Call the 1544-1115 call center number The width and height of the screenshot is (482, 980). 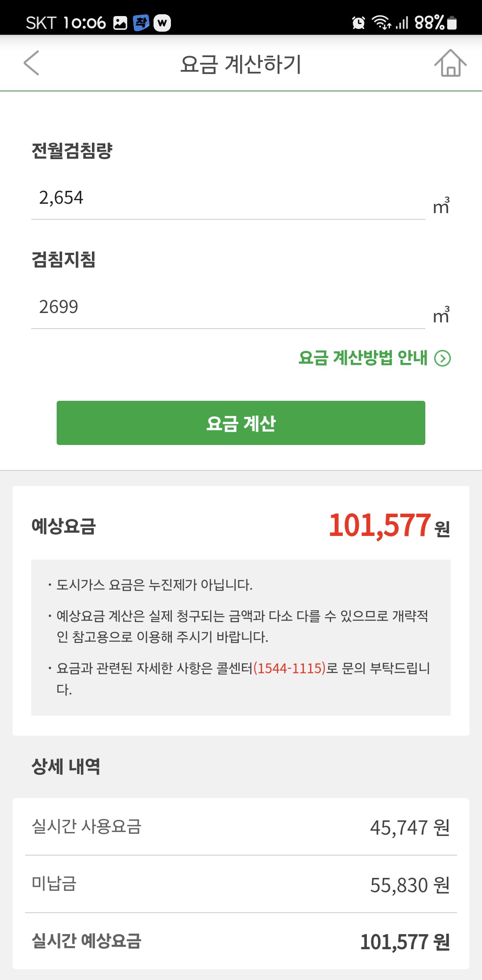[289, 668]
